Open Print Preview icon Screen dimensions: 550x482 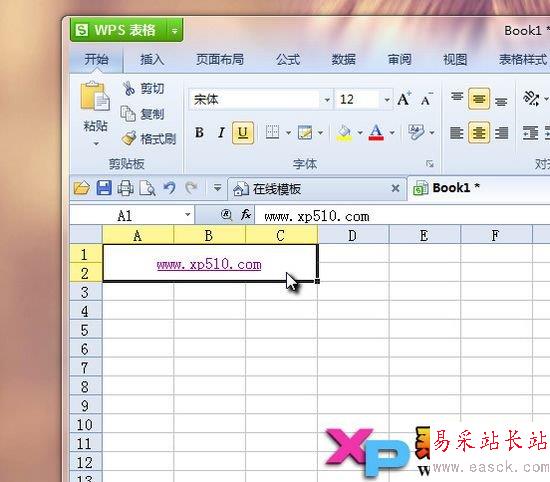click(147, 188)
